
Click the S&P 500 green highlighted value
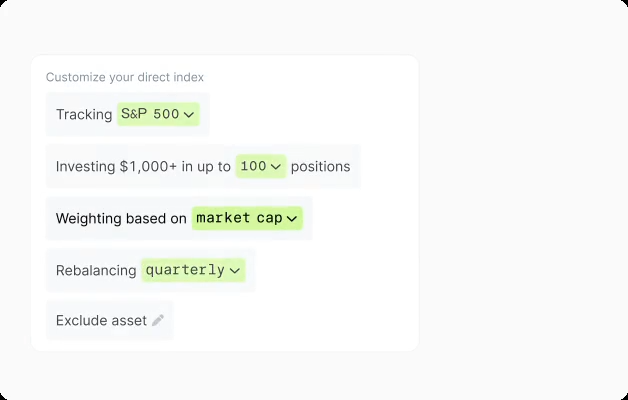click(x=150, y=114)
